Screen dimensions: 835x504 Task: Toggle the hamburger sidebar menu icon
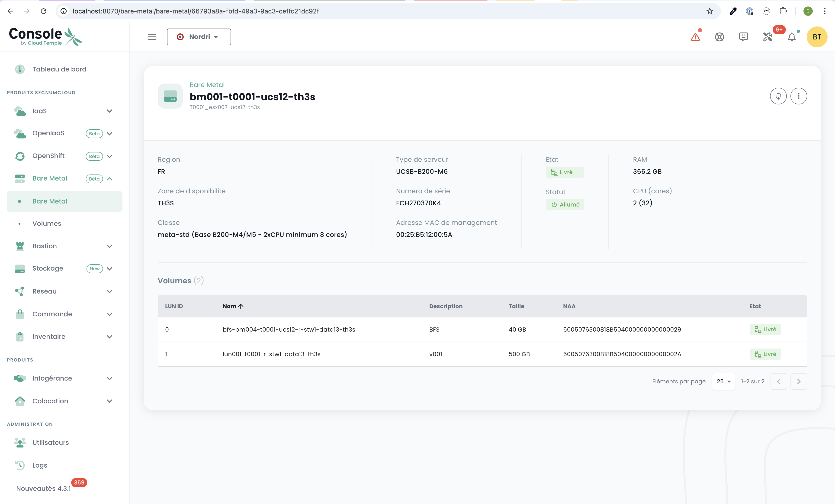(152, 37)
